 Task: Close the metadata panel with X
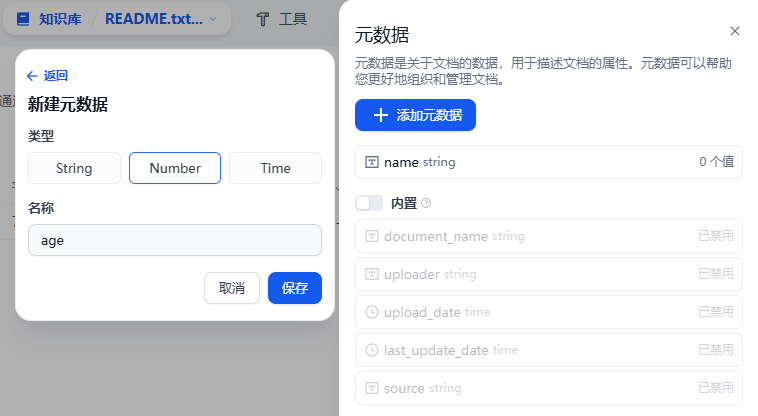[x=735, y=32]
